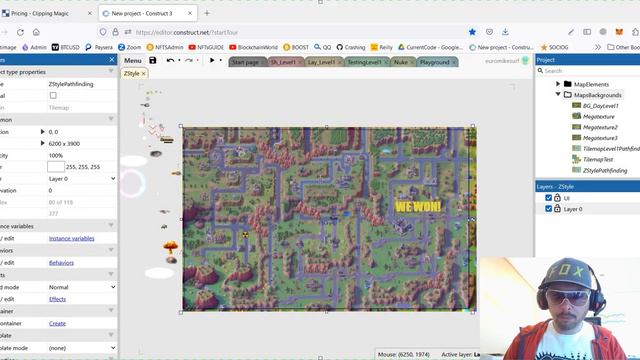640x360 pixels.
Task: Click the site lock icon in address bar
Action: coord(116,32)
